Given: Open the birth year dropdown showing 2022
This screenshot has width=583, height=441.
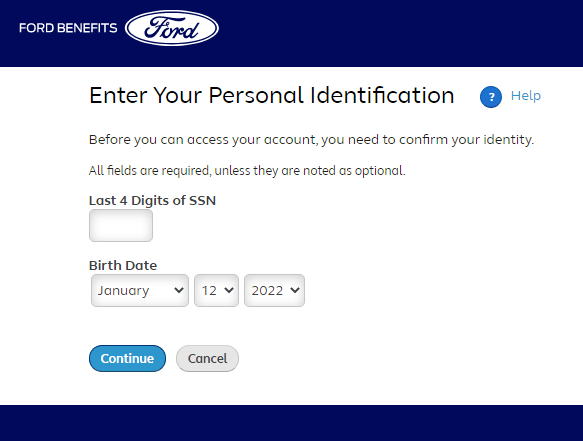Looking at the screenshot, I should 274,290.
